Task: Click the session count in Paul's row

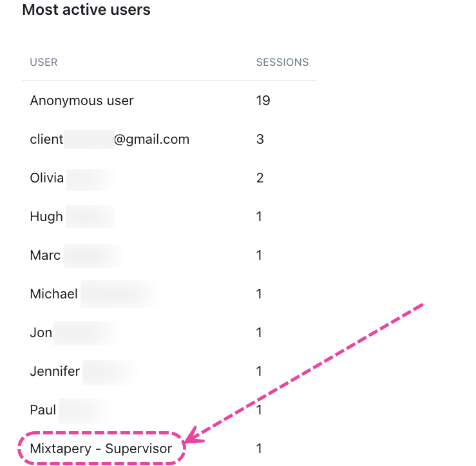Action: (259, 410)
